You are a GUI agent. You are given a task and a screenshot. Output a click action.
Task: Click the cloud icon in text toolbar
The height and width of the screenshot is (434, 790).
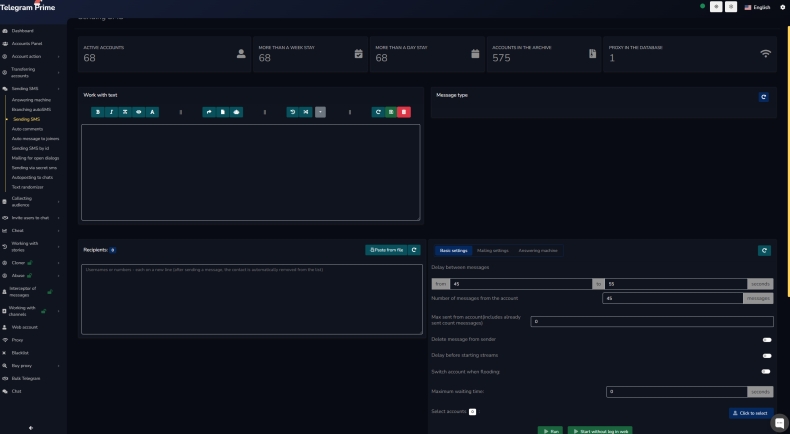pos(236,112)
